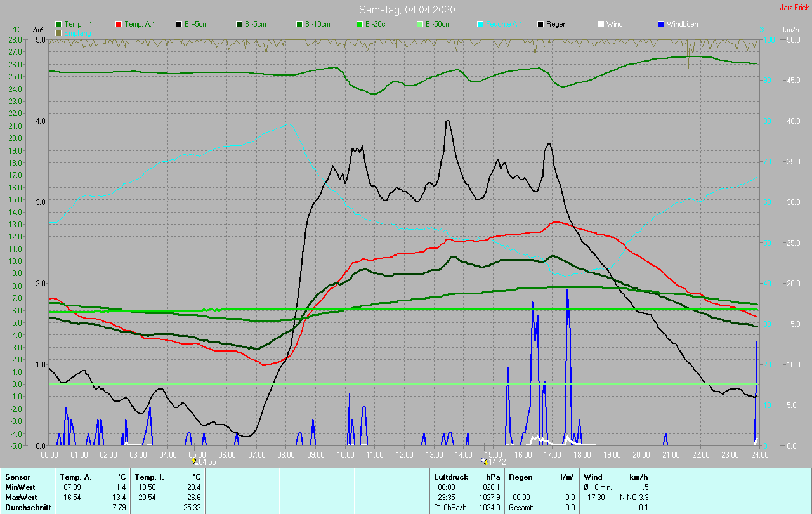Click the B -10cm legend marker

click(x=299, y=24)
